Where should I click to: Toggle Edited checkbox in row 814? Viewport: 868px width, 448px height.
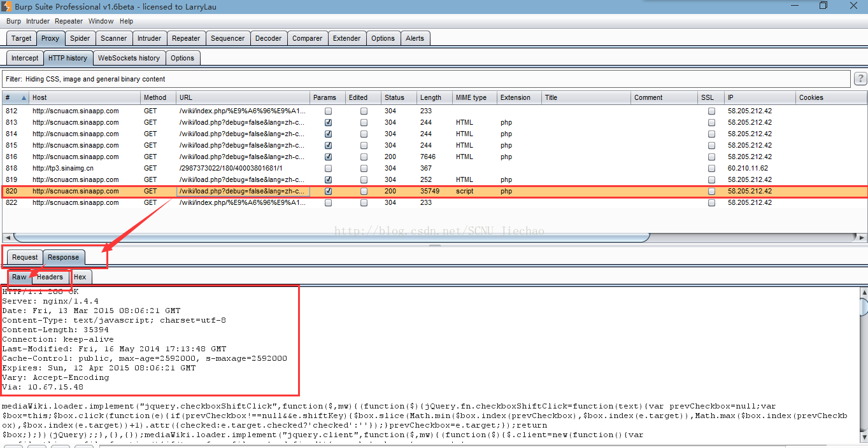pyautogui.click(x=364, y=134)
